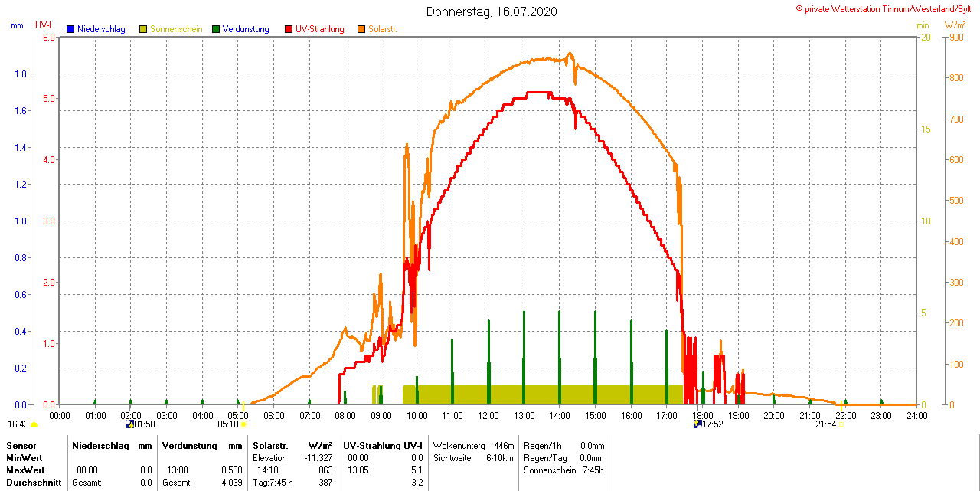The width and height of the screenshot is (980, 491).
Task: Click the 6-10km visibility value
Action: [x=501, y=457]
